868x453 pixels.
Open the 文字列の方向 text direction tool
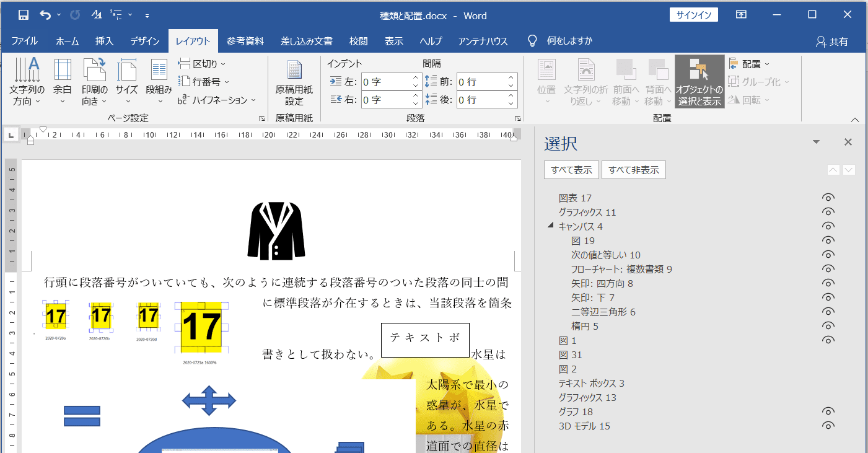[27, 81]
